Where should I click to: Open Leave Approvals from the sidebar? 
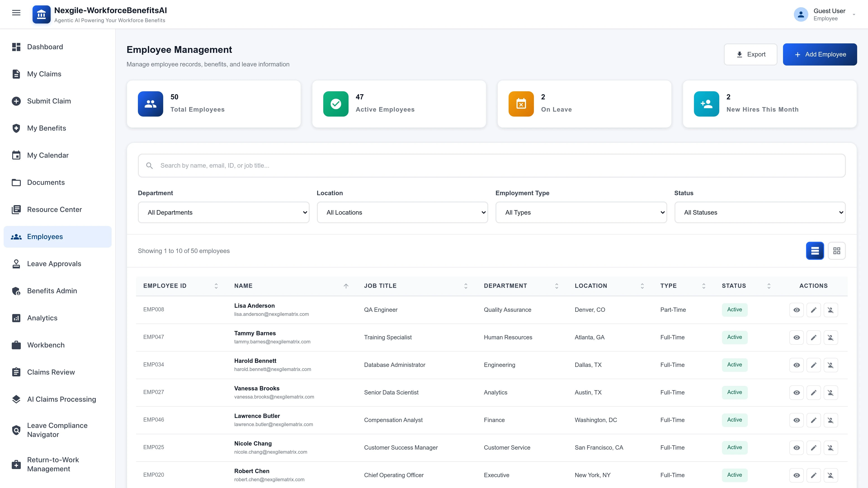[54, 264]
